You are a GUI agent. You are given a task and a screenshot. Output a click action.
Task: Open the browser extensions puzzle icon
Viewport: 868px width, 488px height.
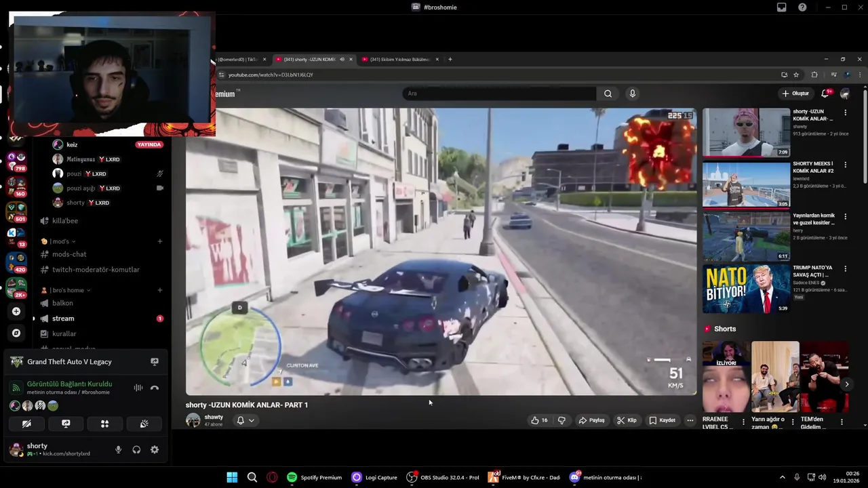click(x=814, y=75)
